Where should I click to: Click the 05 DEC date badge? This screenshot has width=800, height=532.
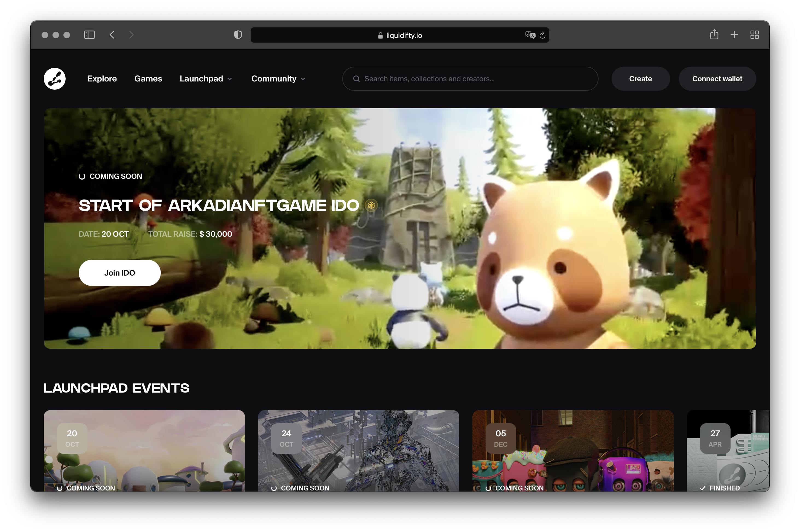(x=501, y=438)
